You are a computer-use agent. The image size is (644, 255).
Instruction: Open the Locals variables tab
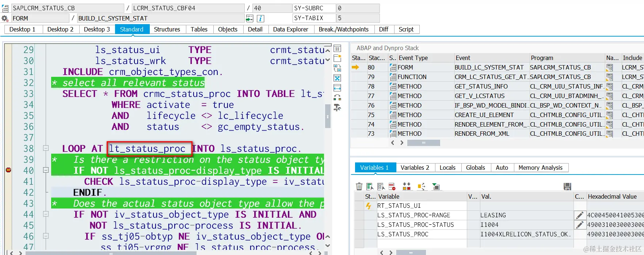click(447, 168)
